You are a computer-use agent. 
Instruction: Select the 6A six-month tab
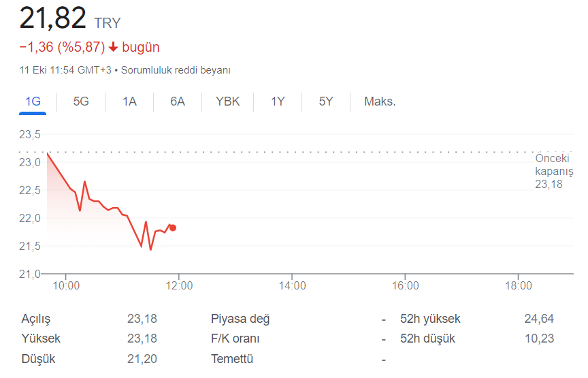point(178,101)
